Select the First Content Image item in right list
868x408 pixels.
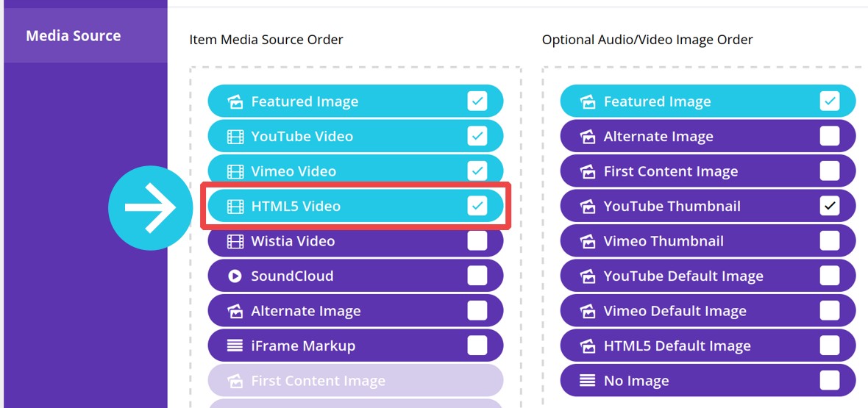pos(708,171)
